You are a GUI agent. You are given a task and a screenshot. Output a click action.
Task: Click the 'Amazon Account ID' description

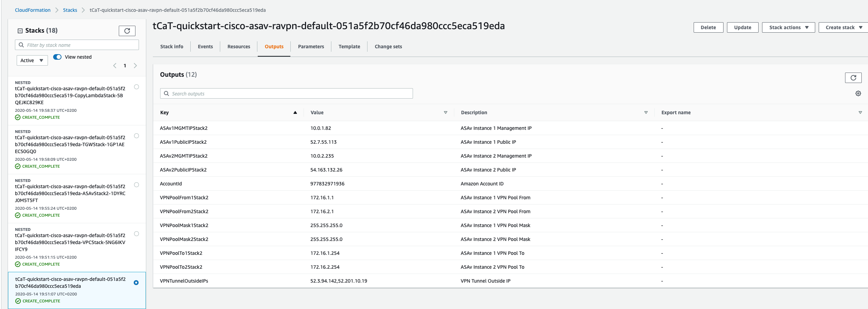(482, 184)
